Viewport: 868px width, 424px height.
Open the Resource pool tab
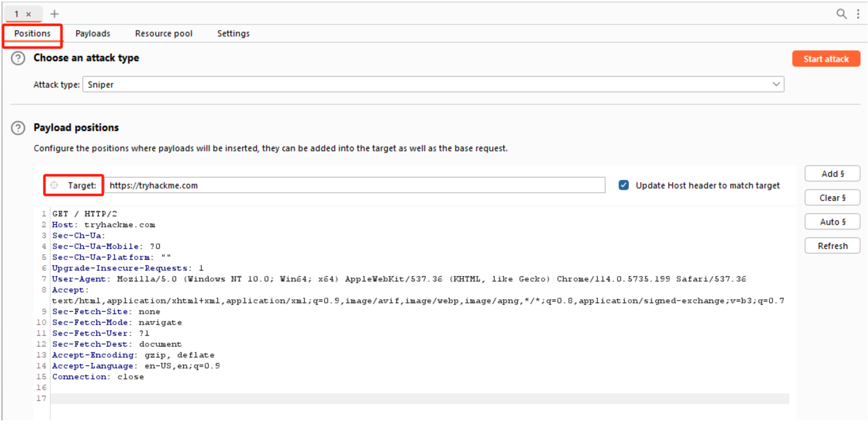tap(163, 34)
